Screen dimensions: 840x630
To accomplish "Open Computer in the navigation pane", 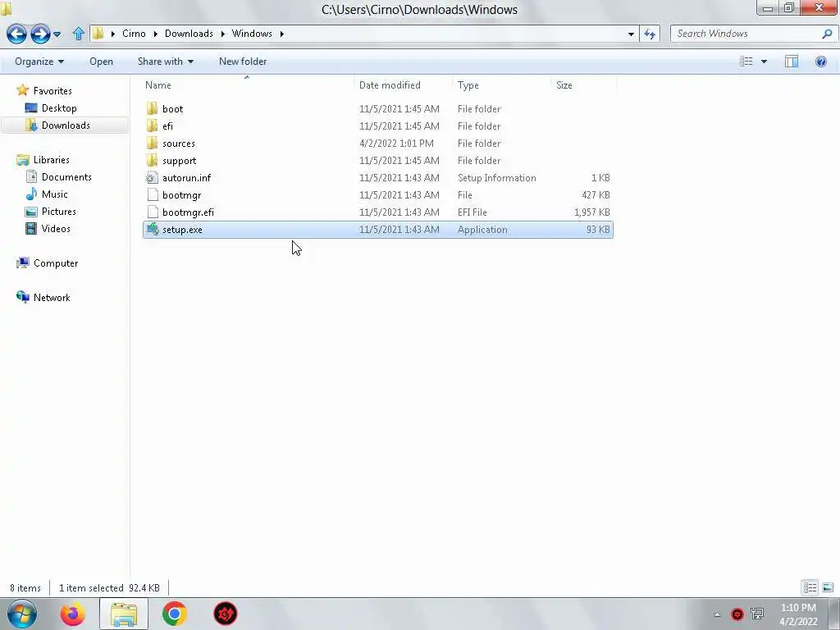I will pos(55,263).
